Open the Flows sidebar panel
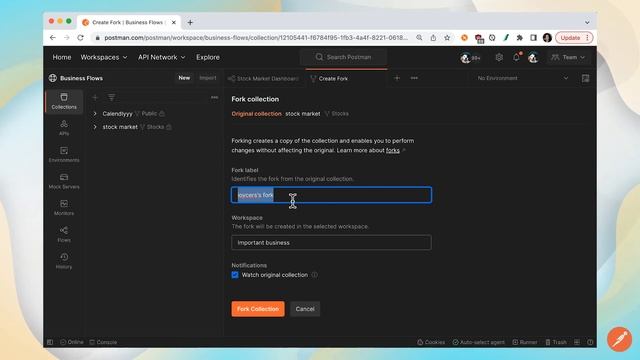 coord(64,234)
